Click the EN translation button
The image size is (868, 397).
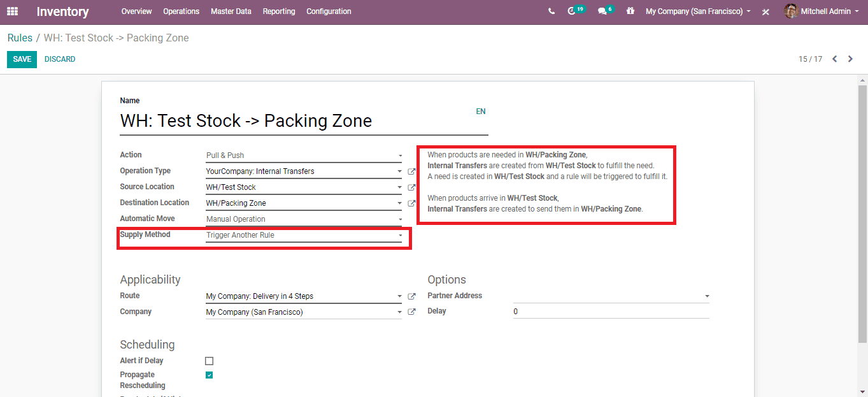481,112
